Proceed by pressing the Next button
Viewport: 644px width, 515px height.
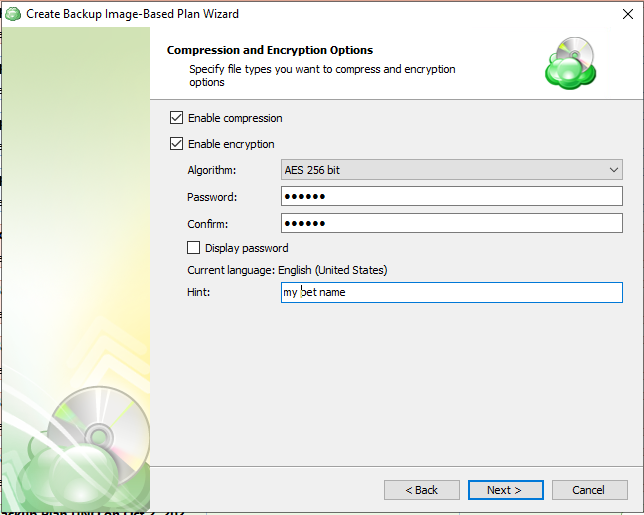coord(505,490)
